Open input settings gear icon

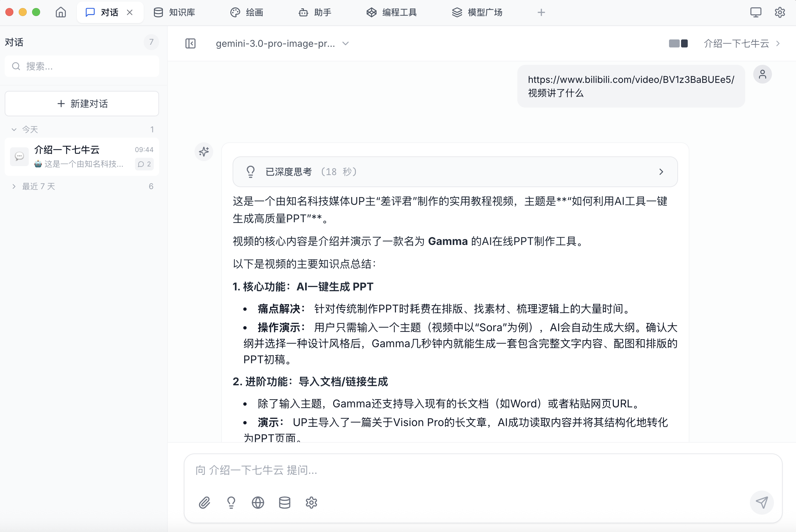pos(311,503)
